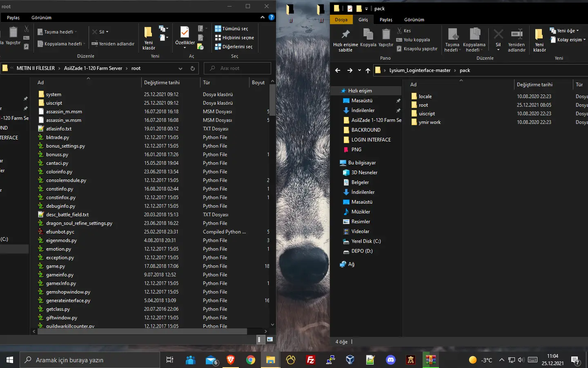This screenshot has height=368, width=588.
Task: Click Hiçbirini seçme option
Action: [238, 38]
